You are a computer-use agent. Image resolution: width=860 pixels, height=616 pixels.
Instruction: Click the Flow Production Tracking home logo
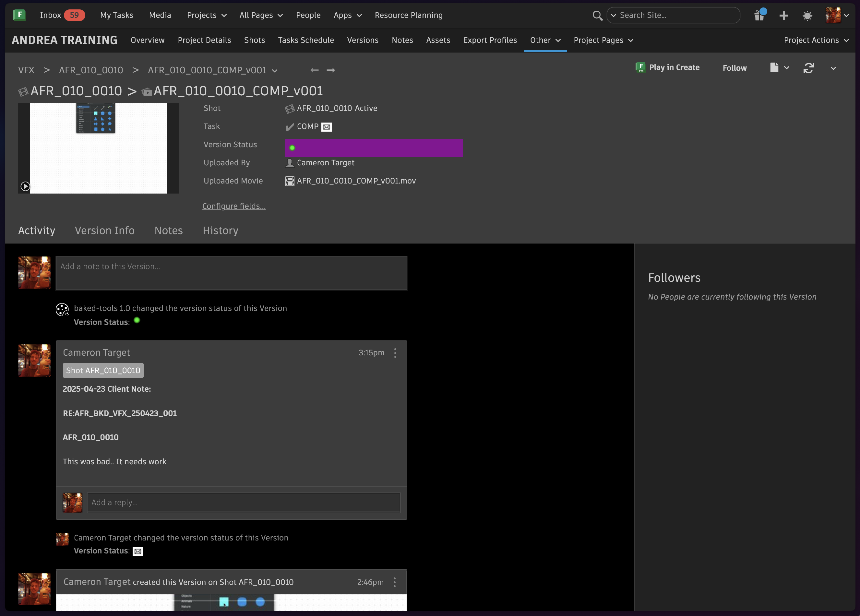[x=19, y=15]
